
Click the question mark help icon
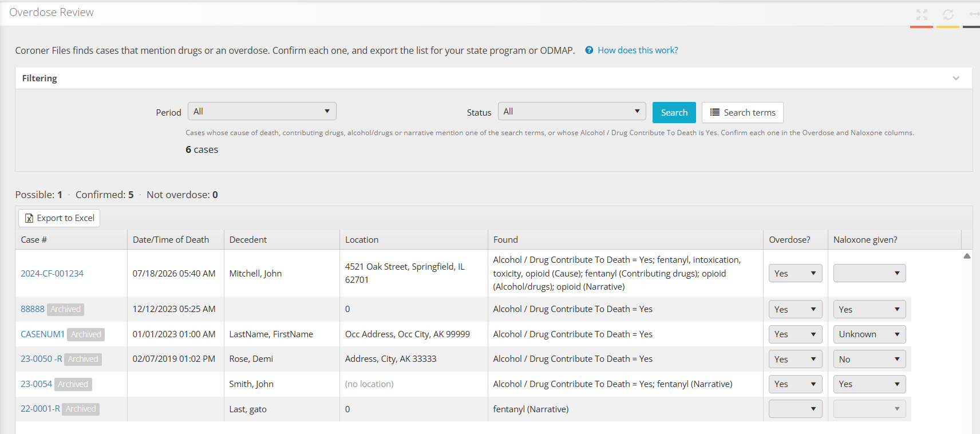point(589,50)
